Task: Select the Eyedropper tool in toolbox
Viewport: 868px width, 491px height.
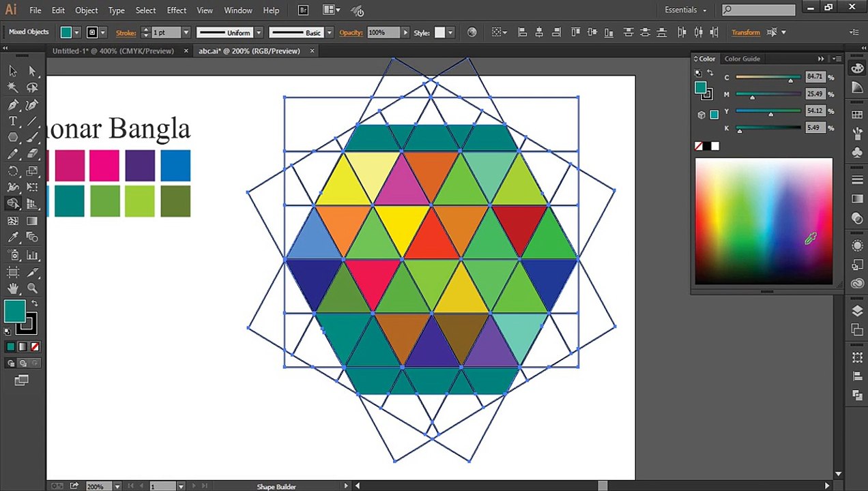Action: (13, 237)
